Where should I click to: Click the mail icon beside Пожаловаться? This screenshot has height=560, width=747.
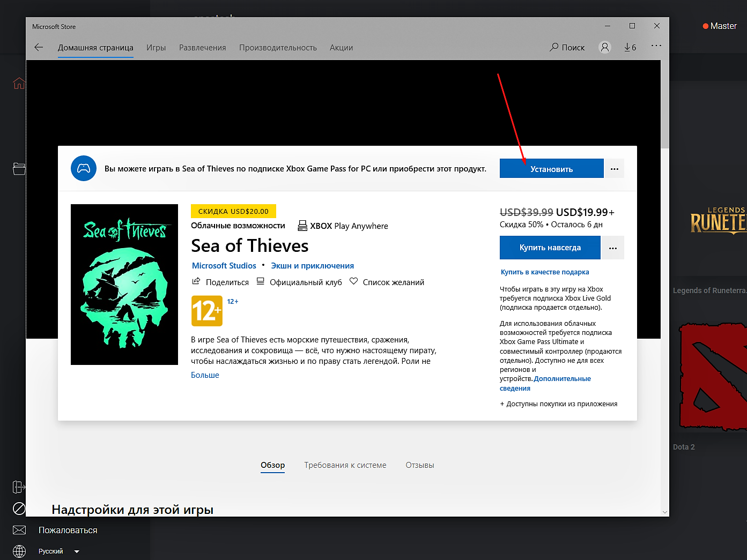pyautogui.click(x=19, y=530)
